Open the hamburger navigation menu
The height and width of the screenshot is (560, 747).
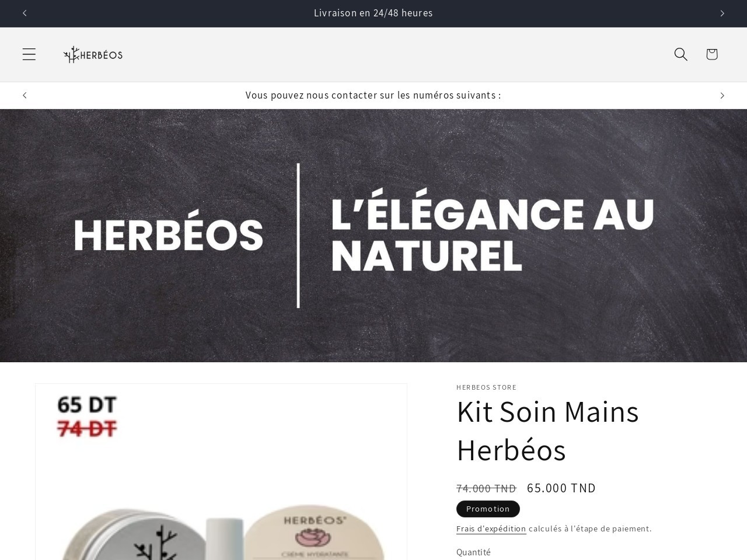pos(29,54)
